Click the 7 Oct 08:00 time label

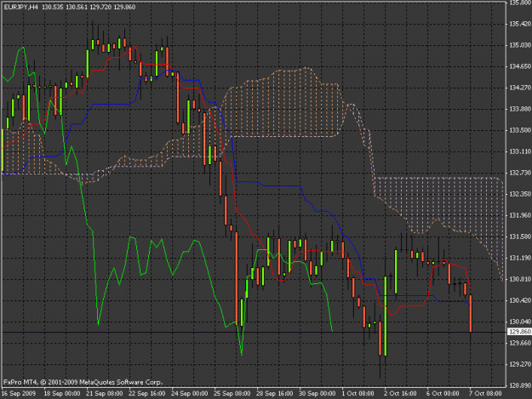point(485,394)
